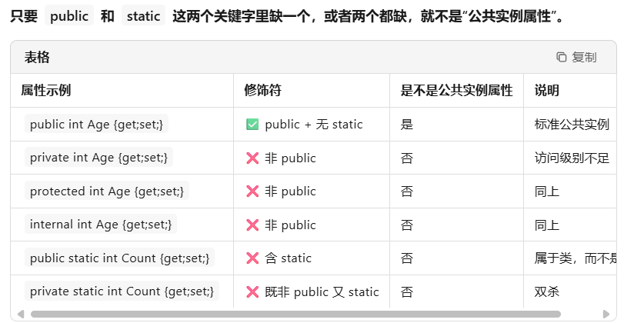Click the public static int Count code cell
Screen dimensions: 644x323
[x=119, y=258]
